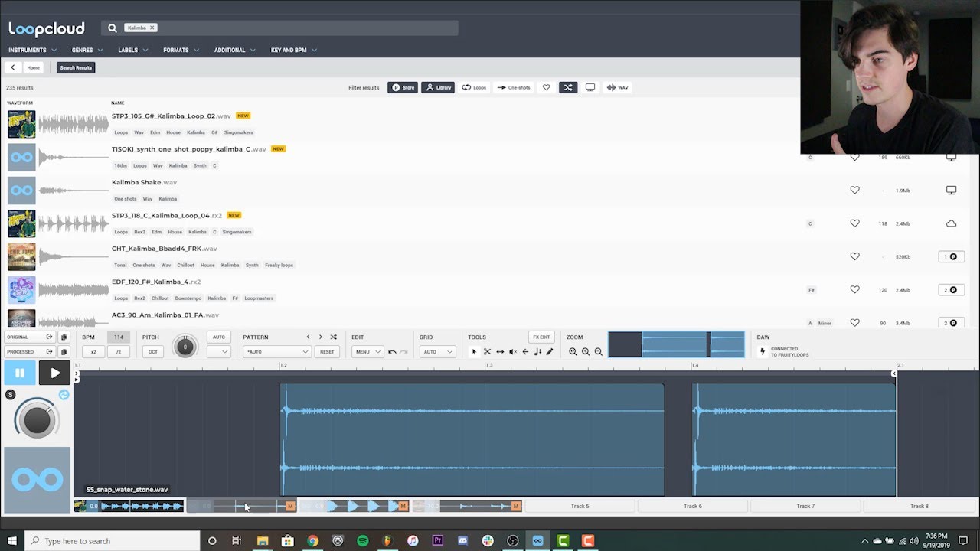Select the pitch note tool
Viewport: 980px width, 551px height.
(537, 352)
